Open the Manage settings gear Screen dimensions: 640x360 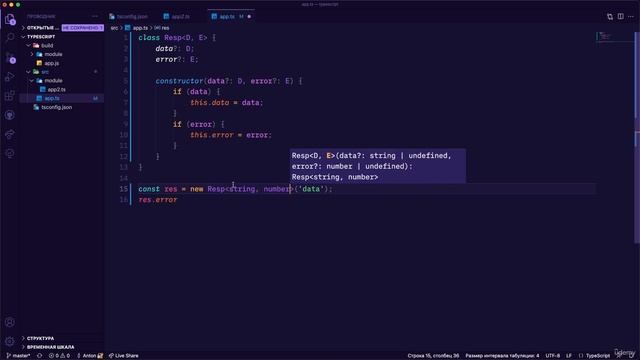tap(10, 341)
